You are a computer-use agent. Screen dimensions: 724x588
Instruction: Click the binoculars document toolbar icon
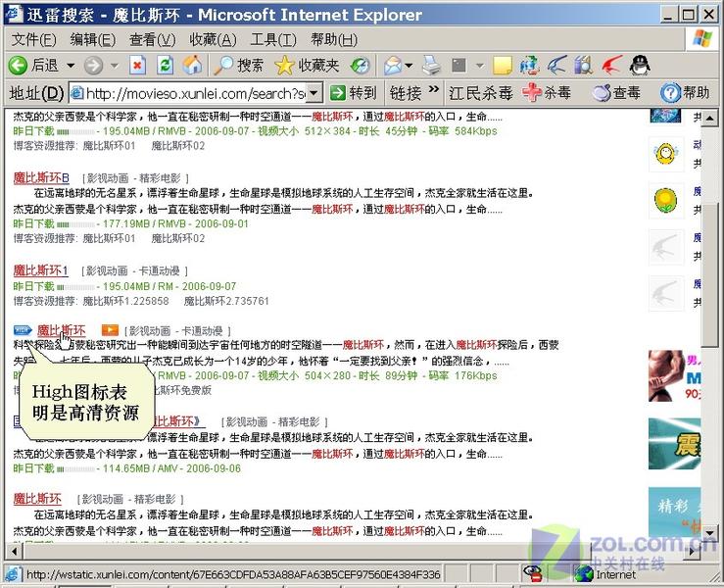pos(583,65)
